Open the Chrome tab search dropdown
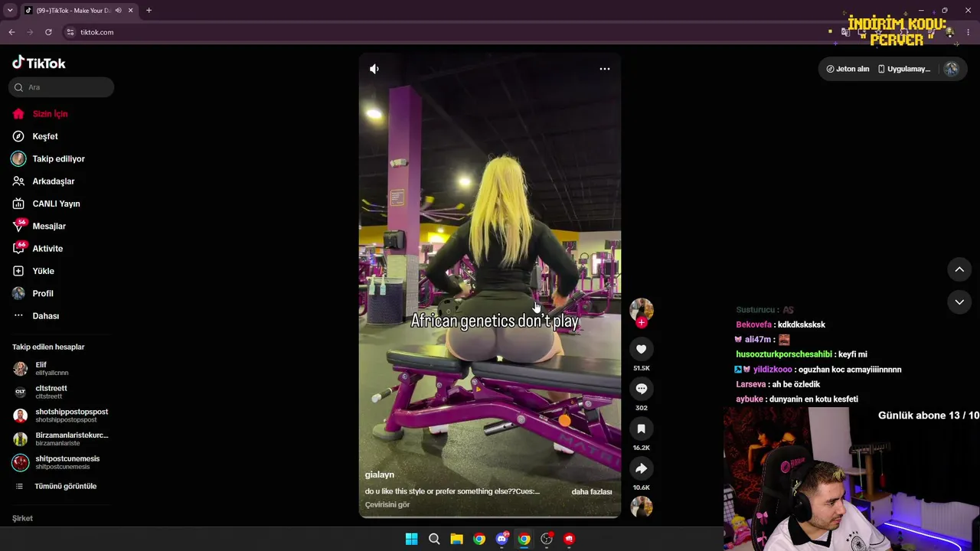The height and width of the screenshot is (551, 980). click(10, 11)
